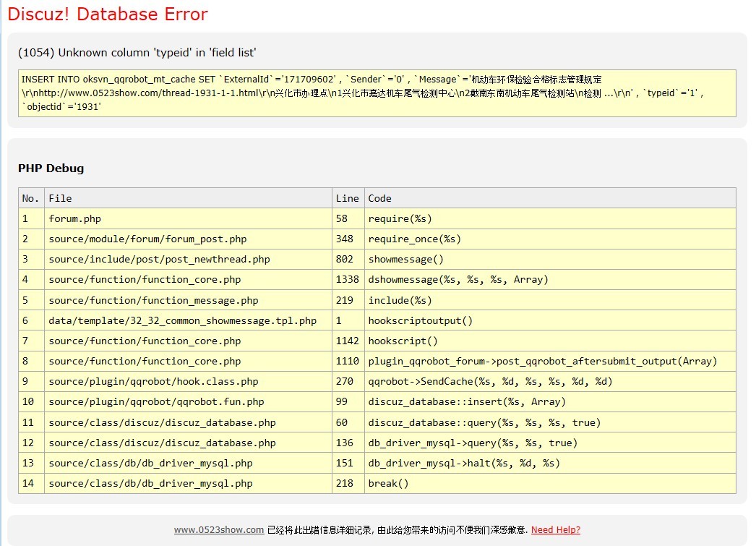Image resolution: width=756 pixels, height=546 pixels.
Task: Click the error message about unknown column 'typeid'
Action: point(137,53)
